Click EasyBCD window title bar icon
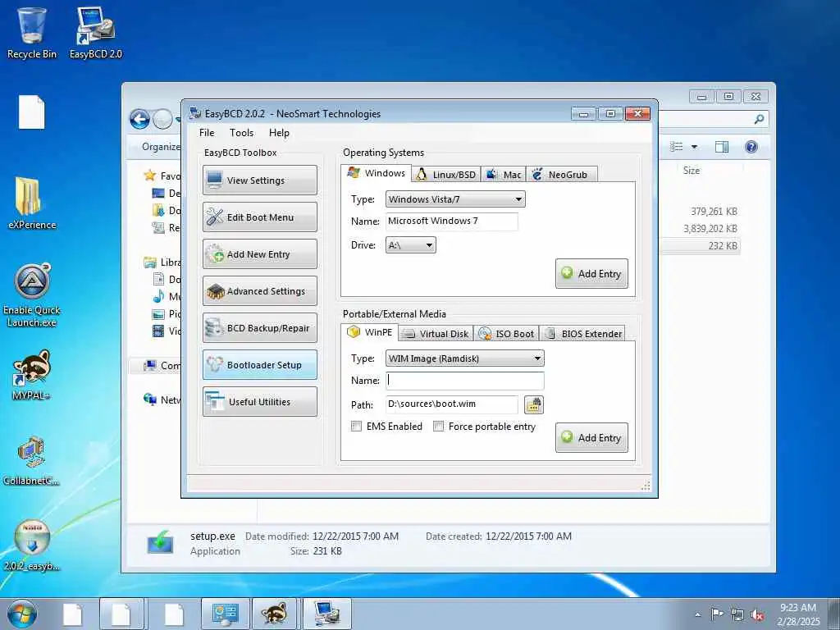840x630 pixels. pos(195,113)
